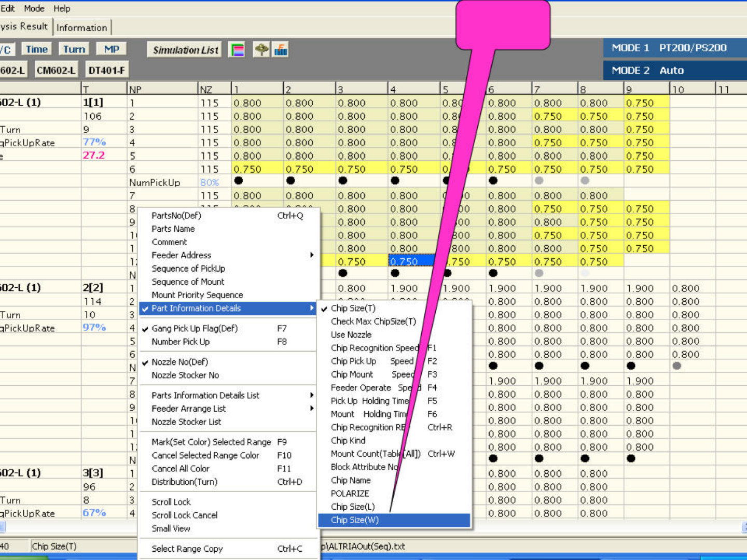Click the feeder chart icon with F

coord(281,50)
